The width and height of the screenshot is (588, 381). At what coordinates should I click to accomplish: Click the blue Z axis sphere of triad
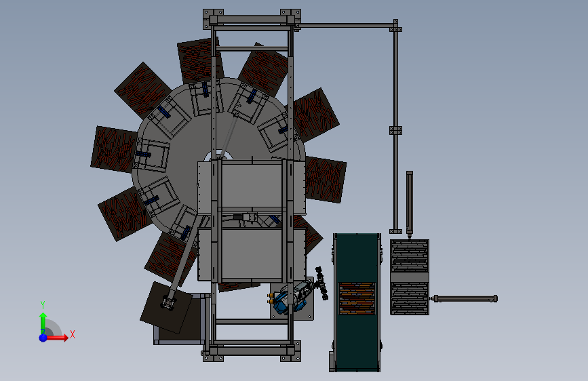(43, 338)
